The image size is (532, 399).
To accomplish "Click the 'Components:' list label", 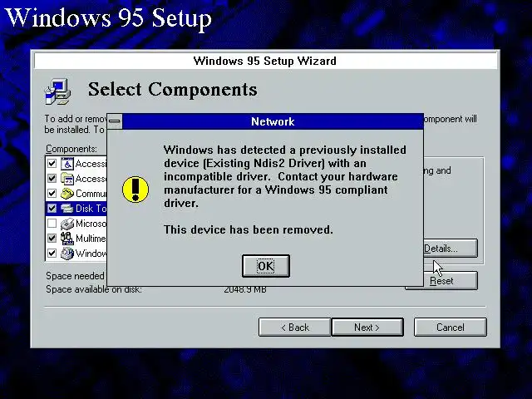I will pos(71,149).
